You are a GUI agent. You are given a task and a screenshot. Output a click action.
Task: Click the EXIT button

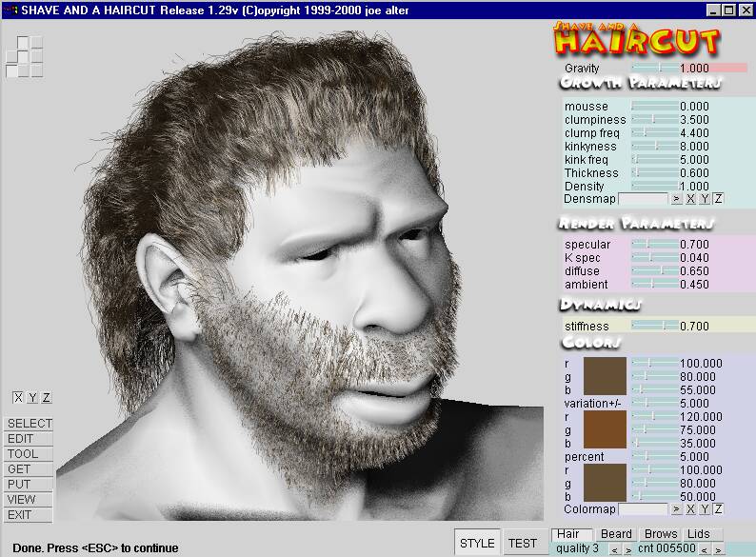point(29,515)
